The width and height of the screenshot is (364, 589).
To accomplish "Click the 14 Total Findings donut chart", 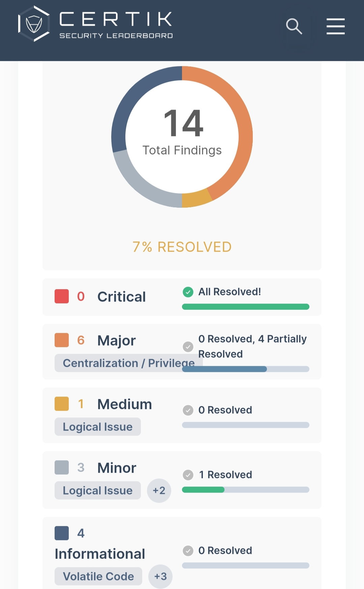I will (182, 136).
